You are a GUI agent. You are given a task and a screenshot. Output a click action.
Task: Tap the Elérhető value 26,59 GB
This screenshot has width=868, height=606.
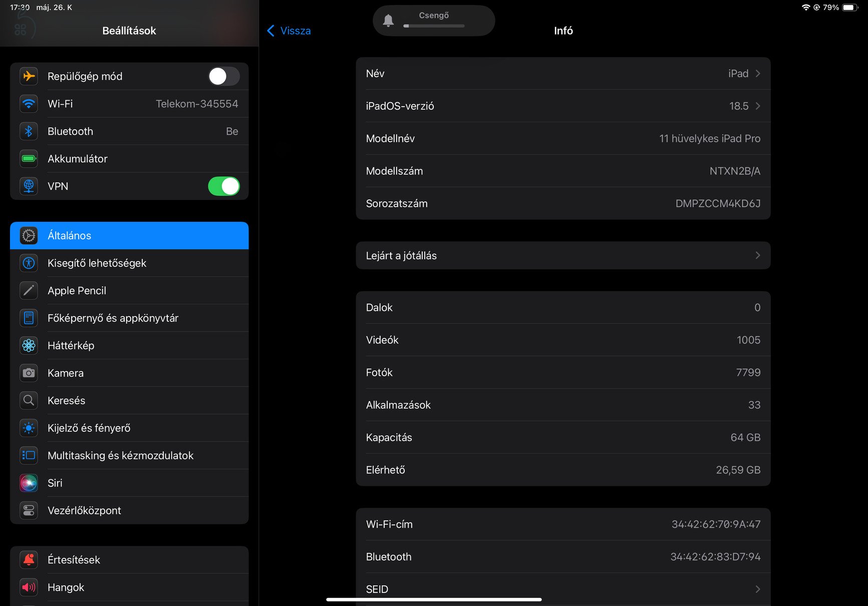[x=738, y=470]
